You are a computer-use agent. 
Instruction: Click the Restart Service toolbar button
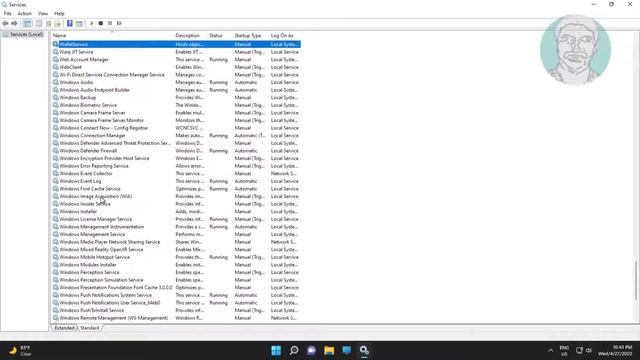point(119,23)
